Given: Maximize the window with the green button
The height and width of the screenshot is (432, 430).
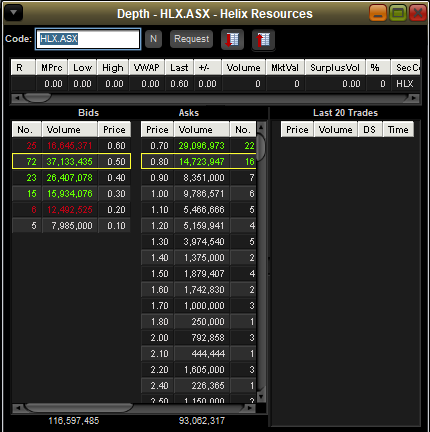Looking at the screenshot, I should click(398, 13).
